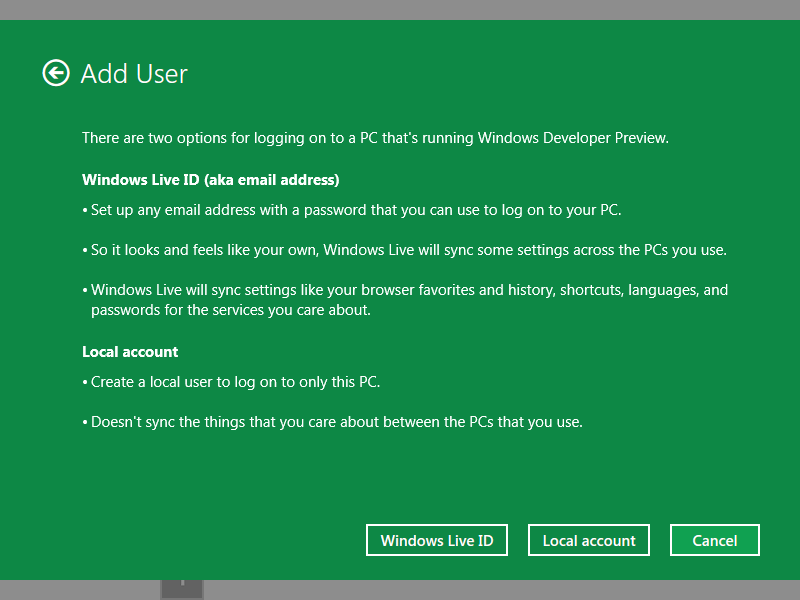
Task: Click the 'Doesn't sync the things' bullet
Action: coord(332,422)
